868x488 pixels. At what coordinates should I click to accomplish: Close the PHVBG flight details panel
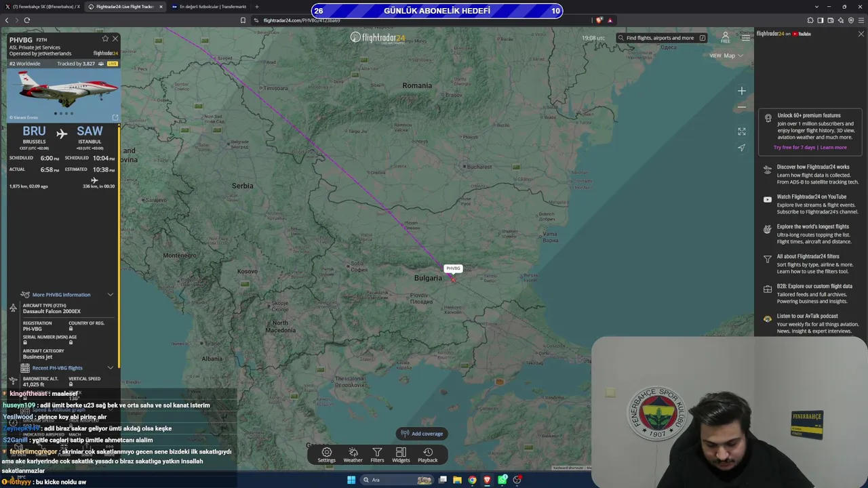[115, 39]
